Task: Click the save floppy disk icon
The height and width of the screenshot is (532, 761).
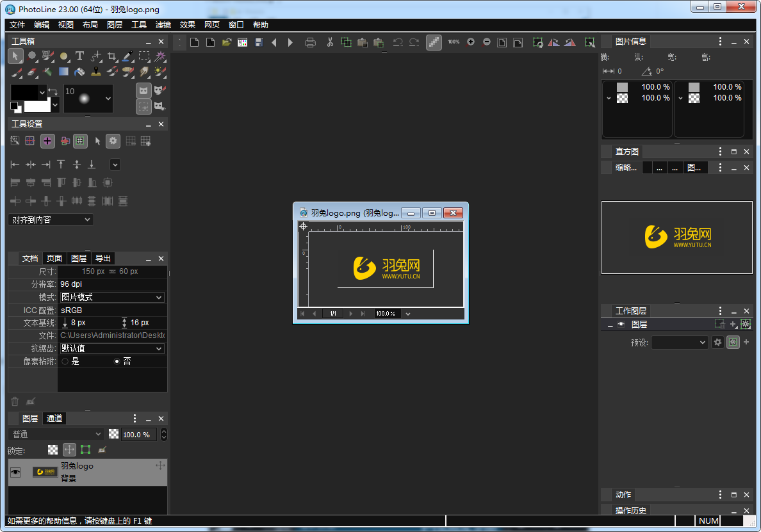Action: coord(259,43)
